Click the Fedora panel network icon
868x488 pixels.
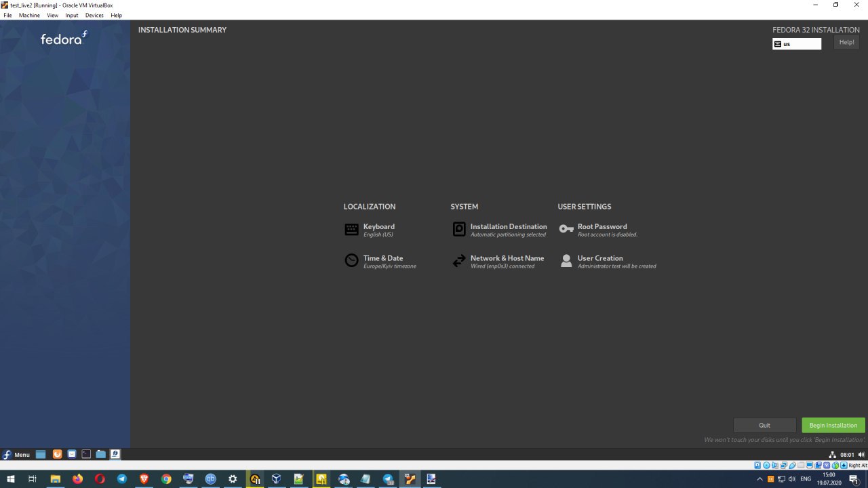click(x=832, y=455)
